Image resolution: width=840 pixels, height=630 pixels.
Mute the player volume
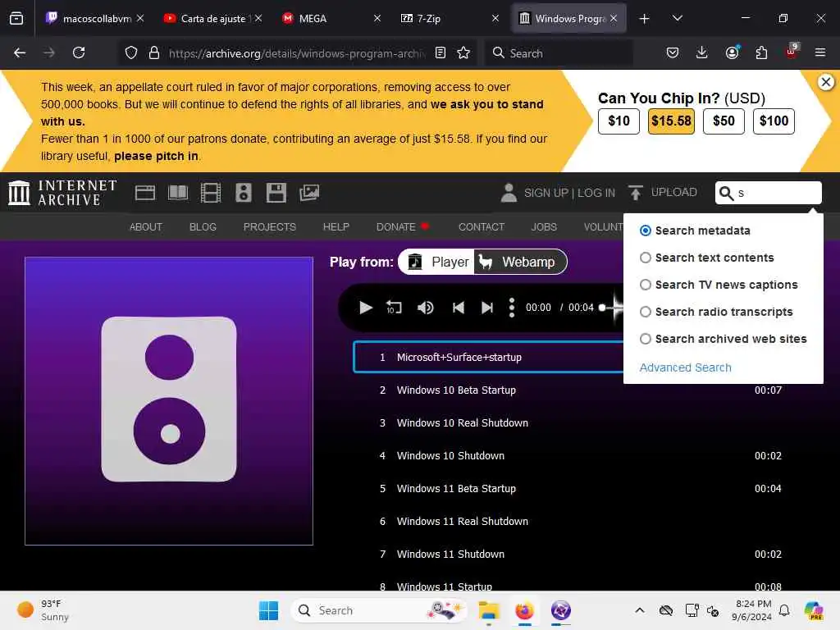click(426, 308)
